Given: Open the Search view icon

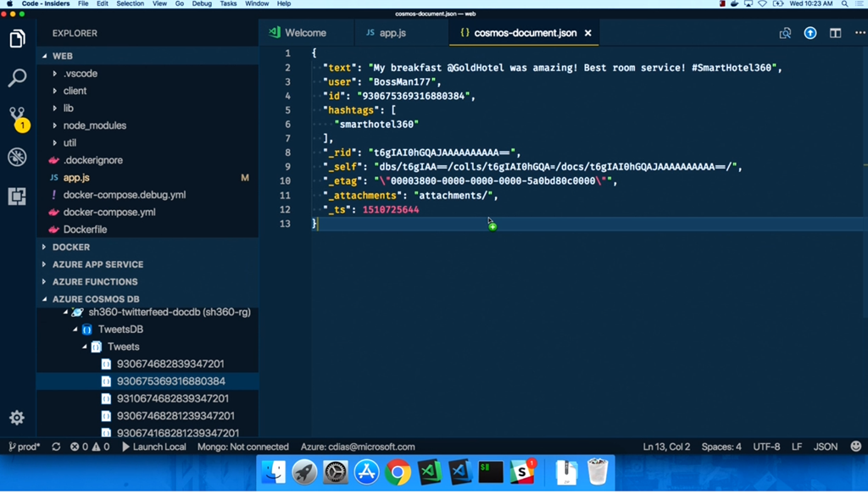Looking at the screenshot, I should click(17, 78).
